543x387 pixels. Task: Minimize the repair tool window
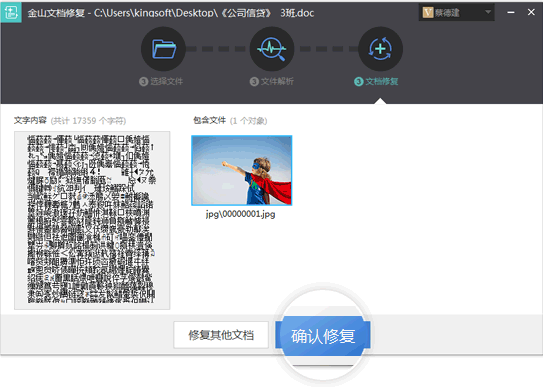pyautogui.click(x=511, y=12)
